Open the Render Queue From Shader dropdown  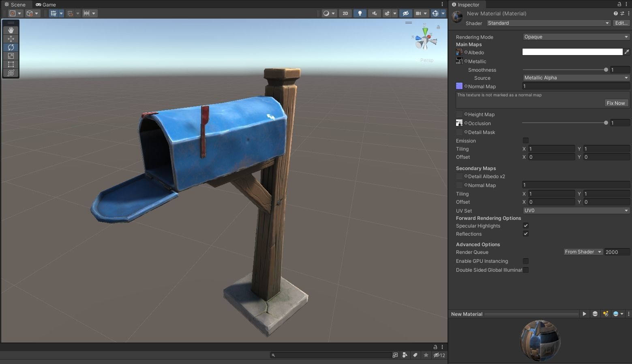(x=583, y=252)
